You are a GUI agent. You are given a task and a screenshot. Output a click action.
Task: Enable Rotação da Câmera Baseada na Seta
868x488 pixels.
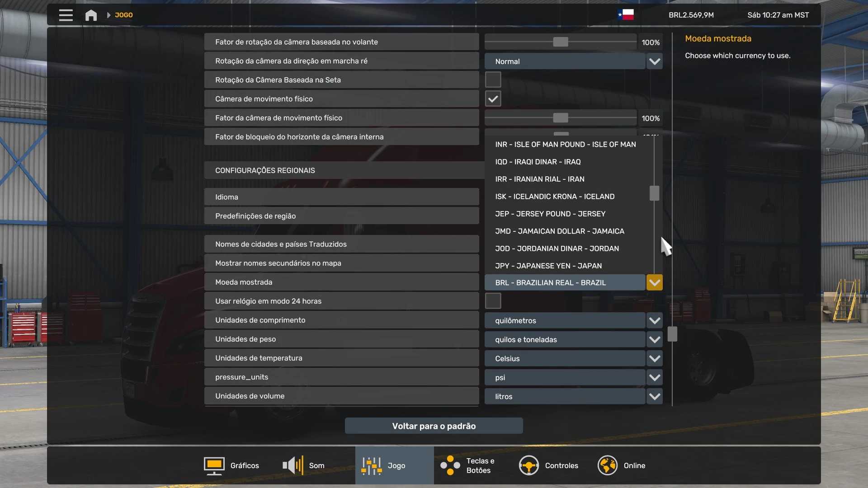coord(493,80)
